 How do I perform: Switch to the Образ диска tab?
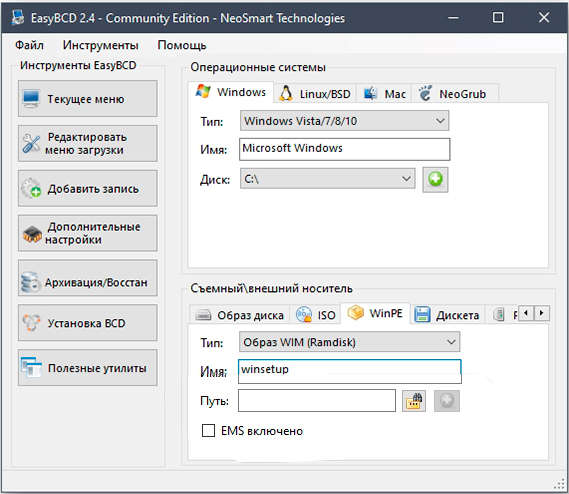(x=240, y=315)
